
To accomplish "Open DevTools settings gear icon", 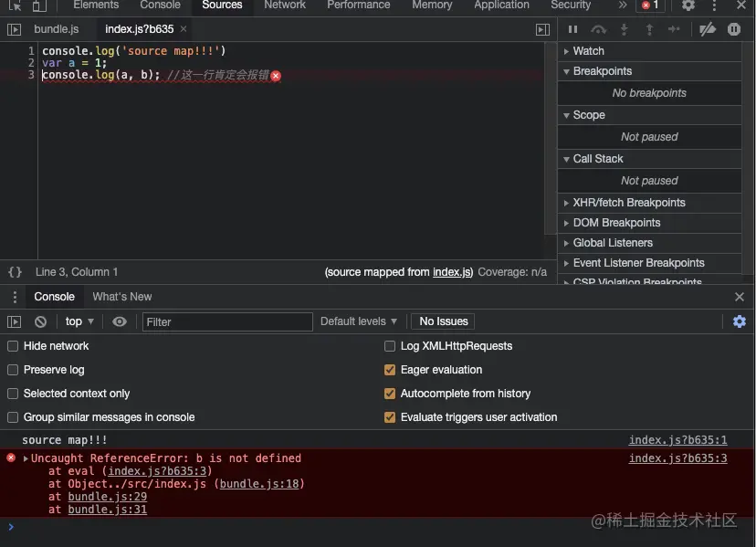I will click(x=688, y=5).
